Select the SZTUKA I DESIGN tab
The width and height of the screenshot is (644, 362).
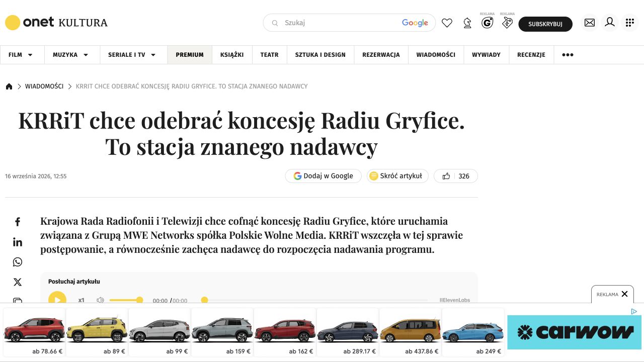(320, 55)
